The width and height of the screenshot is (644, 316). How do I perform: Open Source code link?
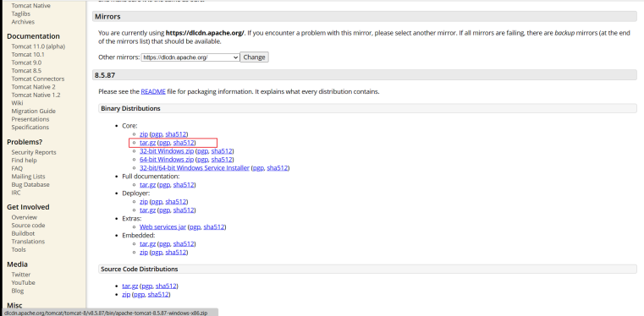click(x=28, y=226)
